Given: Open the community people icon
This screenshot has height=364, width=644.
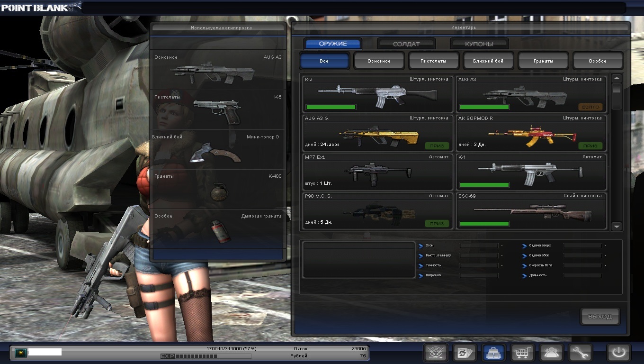Looking at the screenshot, I should point(551,353).
